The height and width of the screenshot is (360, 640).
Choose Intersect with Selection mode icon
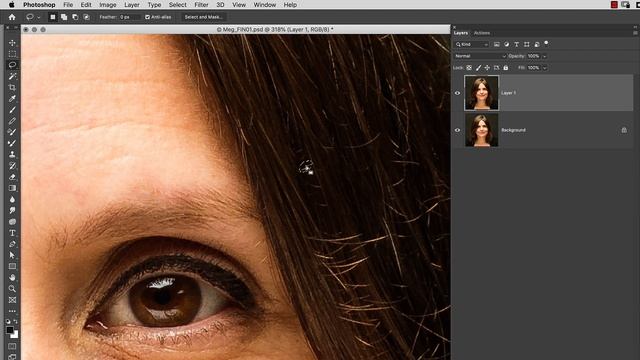pos(86,17)
